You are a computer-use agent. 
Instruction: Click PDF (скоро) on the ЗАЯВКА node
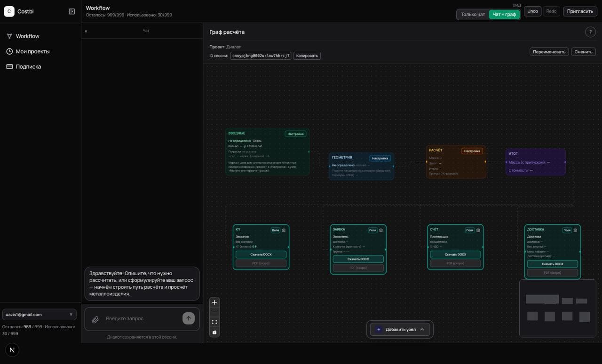pos(358,268)
